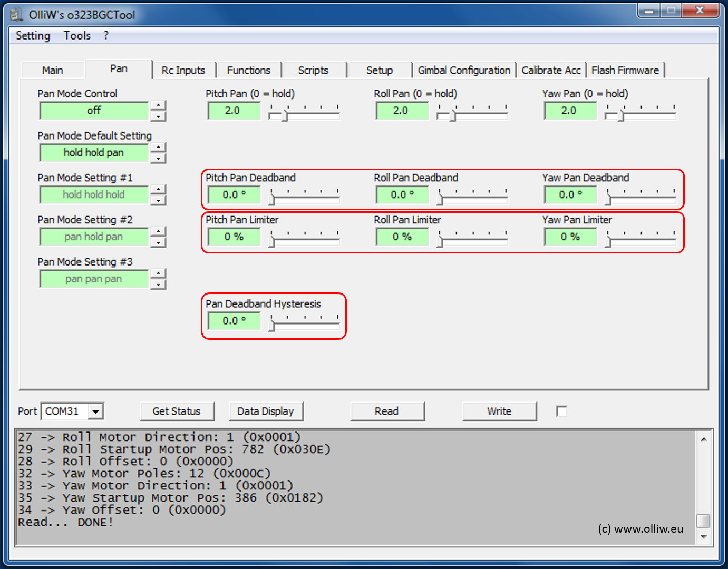
Task: Click down arrow of Pan Mode Setting #2
Action: [x=158, y=243]
